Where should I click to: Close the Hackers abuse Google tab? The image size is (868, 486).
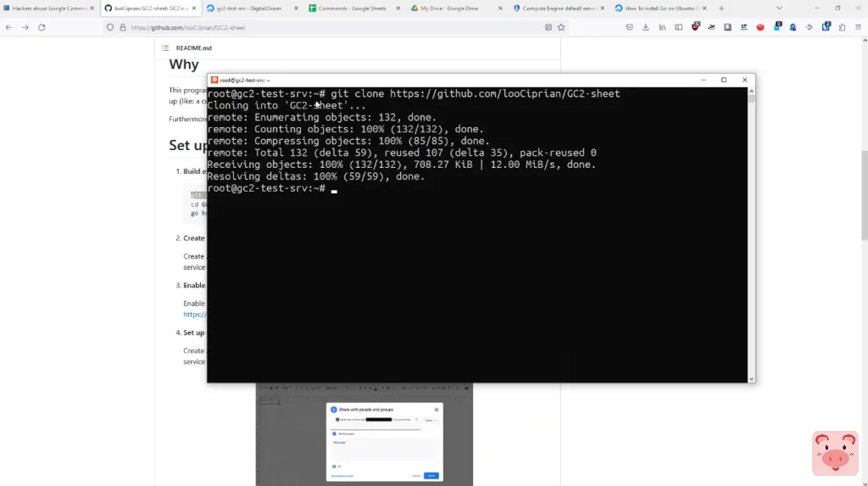[x=92, y=8]
